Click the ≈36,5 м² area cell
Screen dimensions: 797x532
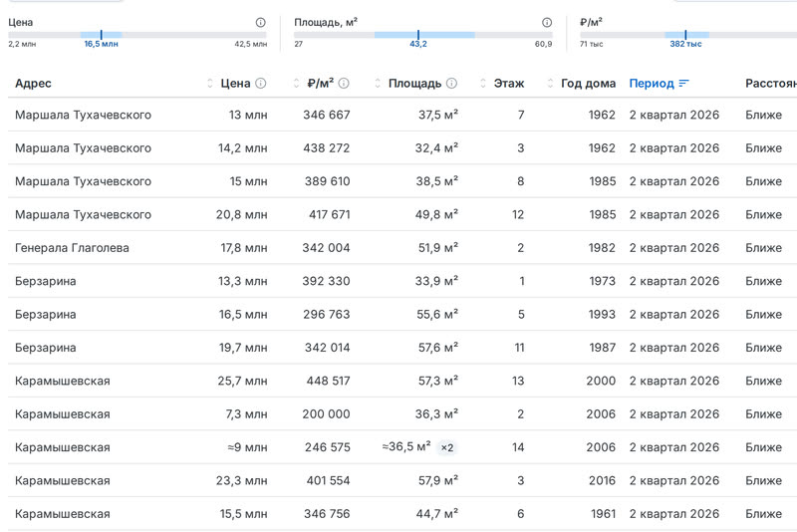[406, 446]
